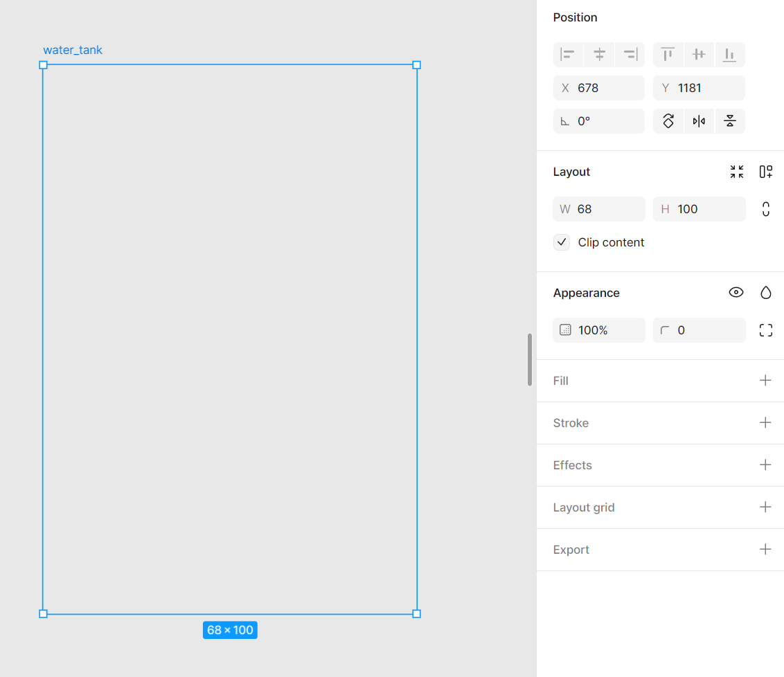Image resolution: width=784 pixels, height=677 pixels.
Task: Toggle the Clip content checkbox
Action: coord(562,242)
